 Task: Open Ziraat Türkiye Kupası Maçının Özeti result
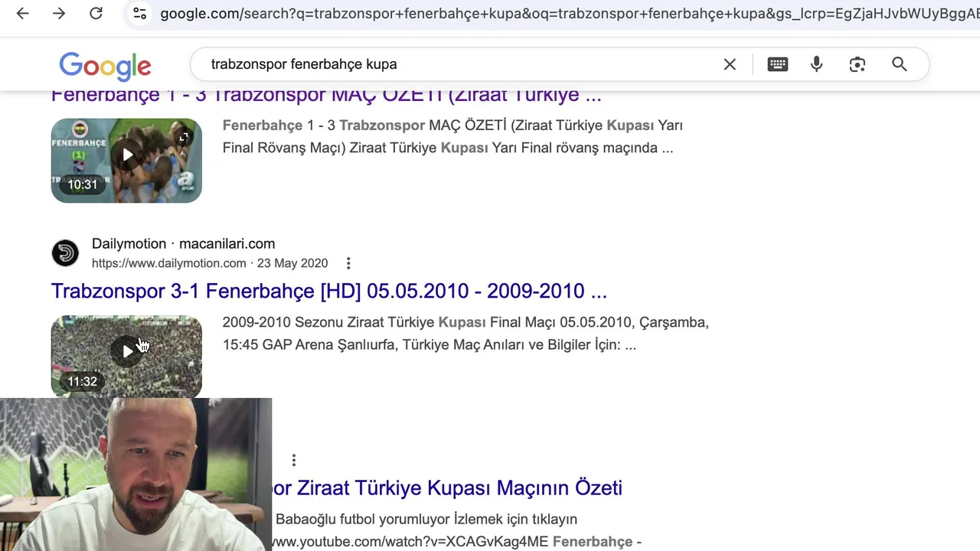(447, 487)
